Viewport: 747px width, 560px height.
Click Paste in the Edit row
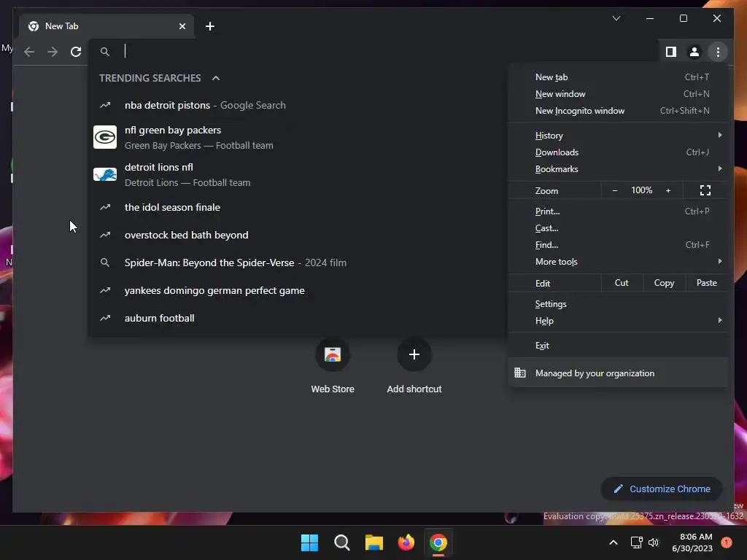[x=706, y=283]
